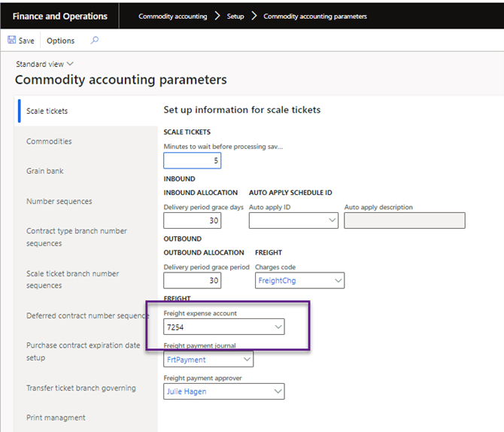
Task: Open the Freight payment journal dropdown
Action: coord(247,360)
